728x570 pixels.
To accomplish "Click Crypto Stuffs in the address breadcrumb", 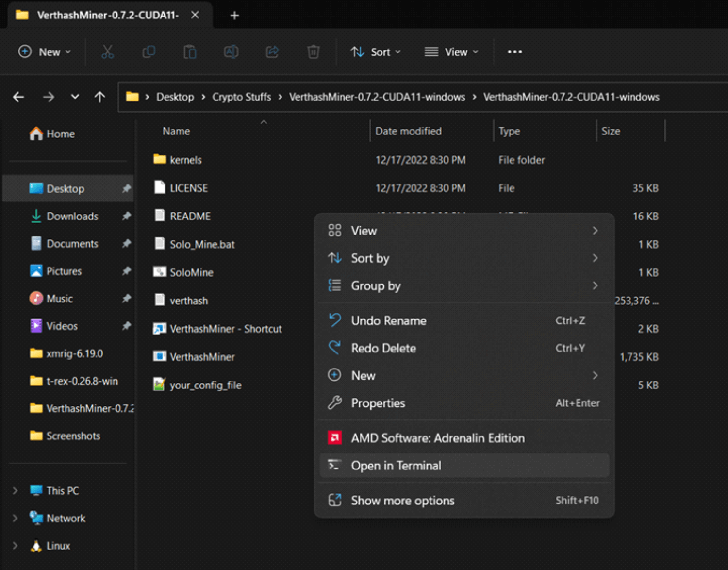I will [242, 97].
